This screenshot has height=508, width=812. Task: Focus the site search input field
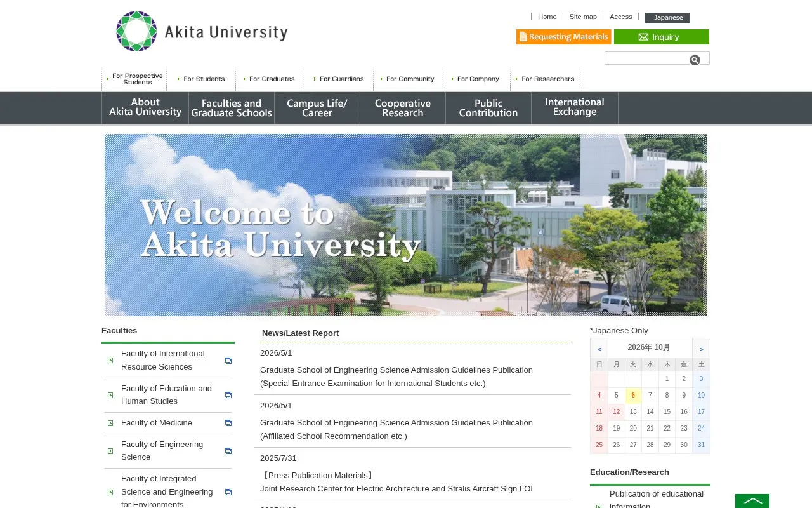tap(646, 58)
